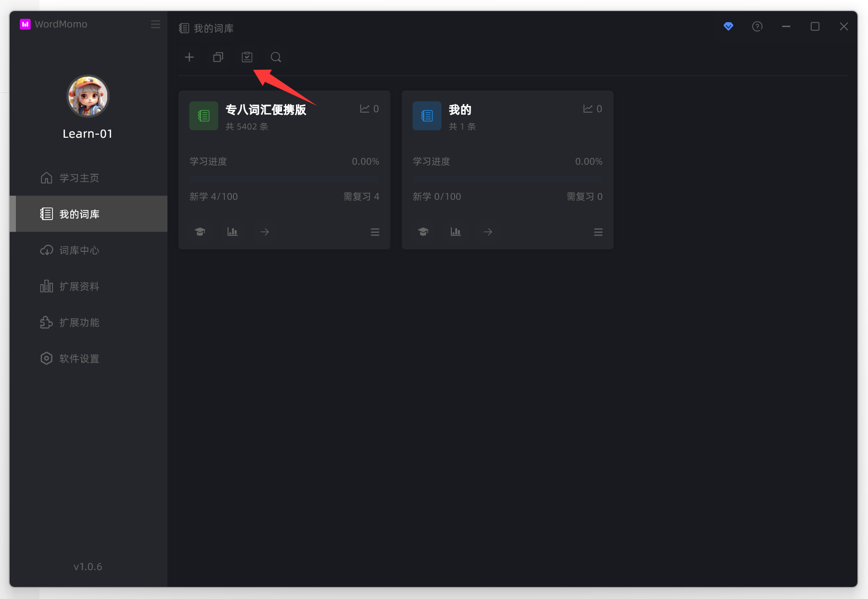The image size is (868, 599).
Task: Expand the menu on 专八词汇便携版 card
Action: (375, 233)
